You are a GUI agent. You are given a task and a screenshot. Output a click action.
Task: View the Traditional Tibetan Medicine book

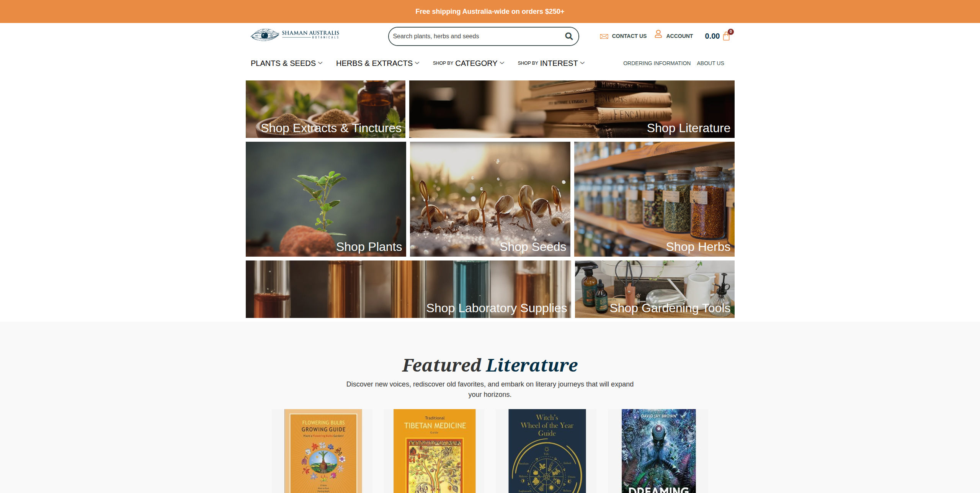click(434, 451)
